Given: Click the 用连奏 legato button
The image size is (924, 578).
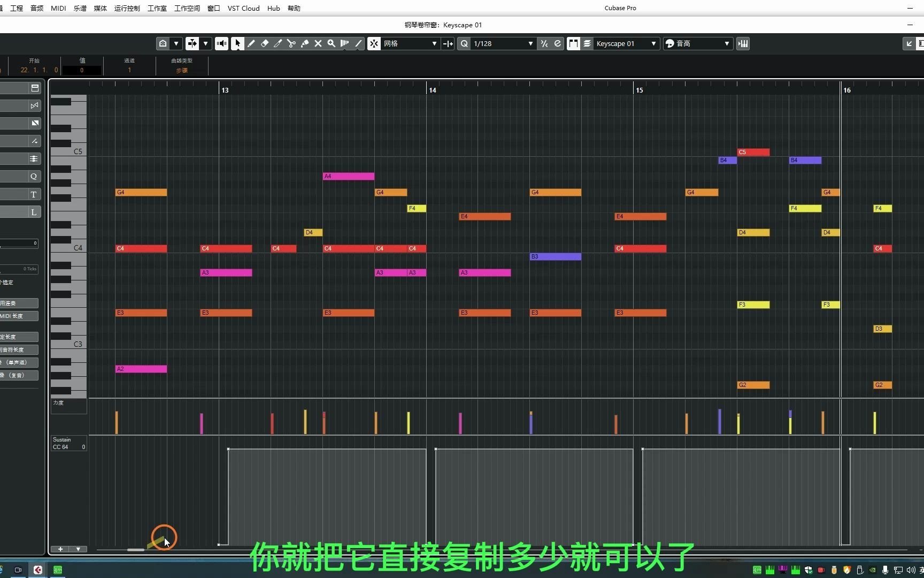Looking at the screenshot, I should (19, 303).
